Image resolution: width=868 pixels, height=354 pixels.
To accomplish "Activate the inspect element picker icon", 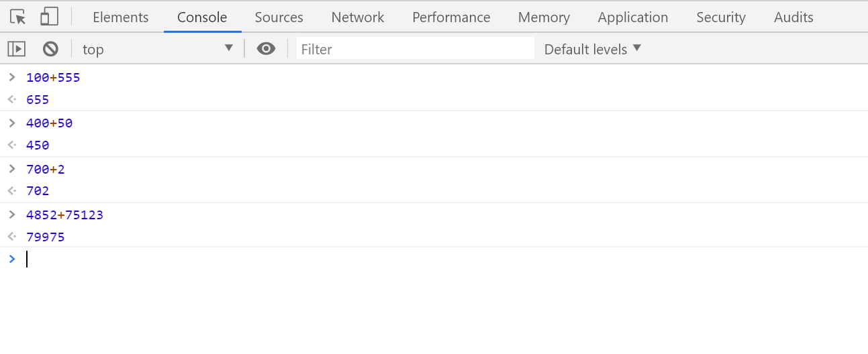I will (x=18, y=17).
